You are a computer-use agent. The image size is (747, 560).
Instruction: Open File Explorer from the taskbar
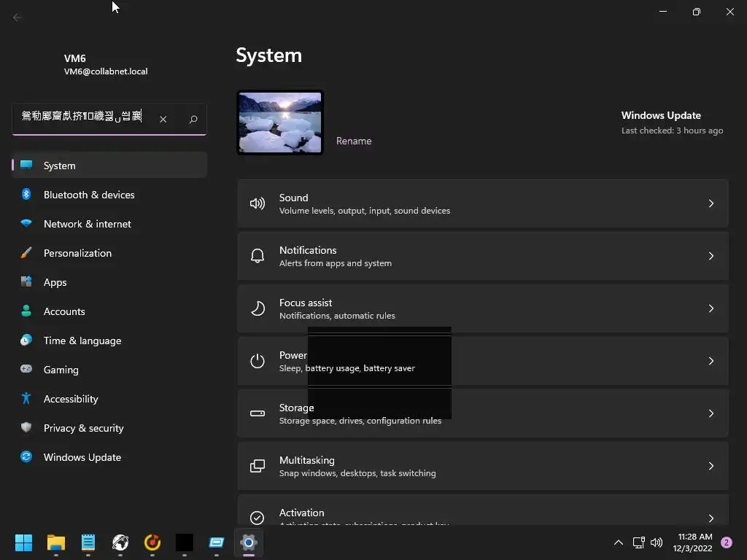(x=55, y=542)
